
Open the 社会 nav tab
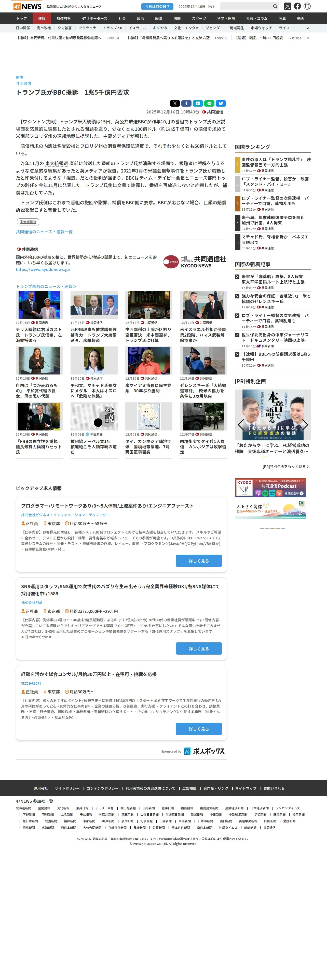click(x=122, y=18)
